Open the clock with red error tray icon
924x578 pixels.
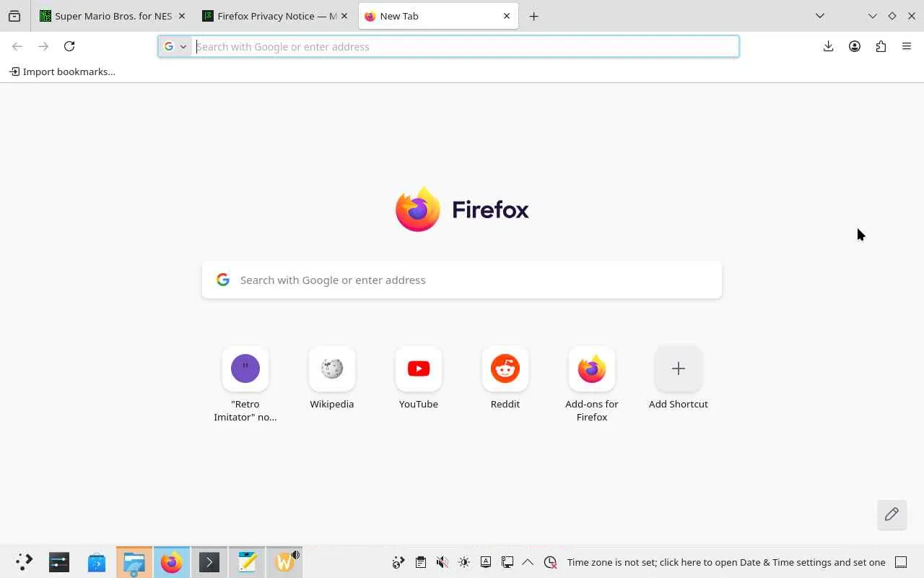tap(551, 562)
